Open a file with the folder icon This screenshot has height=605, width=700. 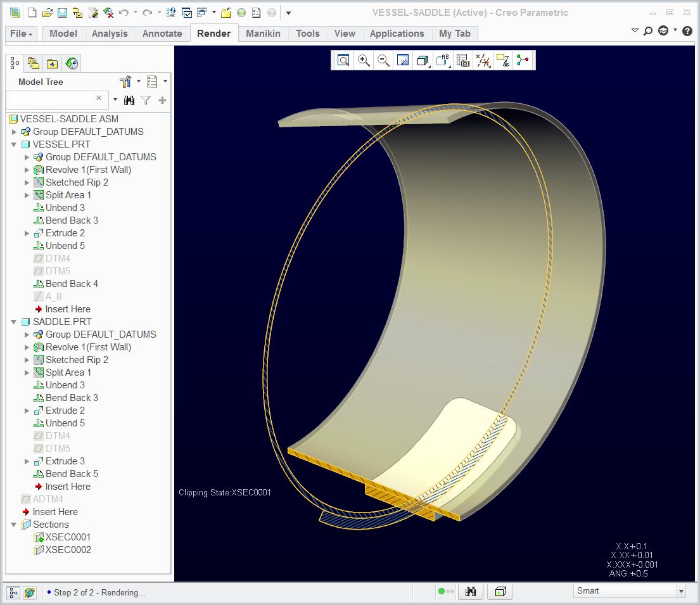pyautogui.click(x=48, y=13)
